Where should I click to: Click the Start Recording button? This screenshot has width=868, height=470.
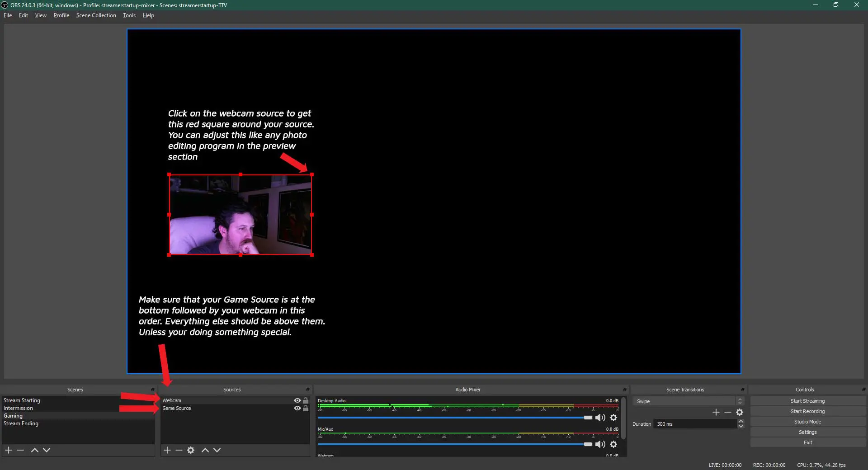807,411
